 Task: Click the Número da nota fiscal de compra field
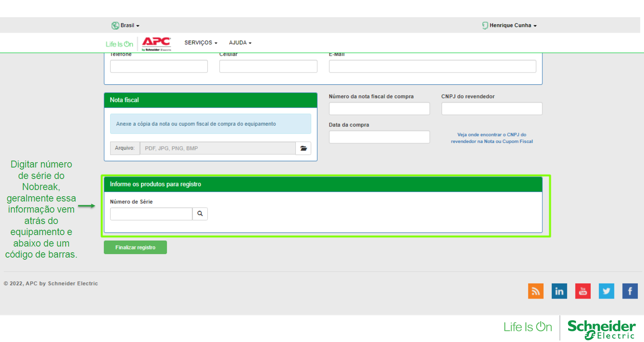379,109
